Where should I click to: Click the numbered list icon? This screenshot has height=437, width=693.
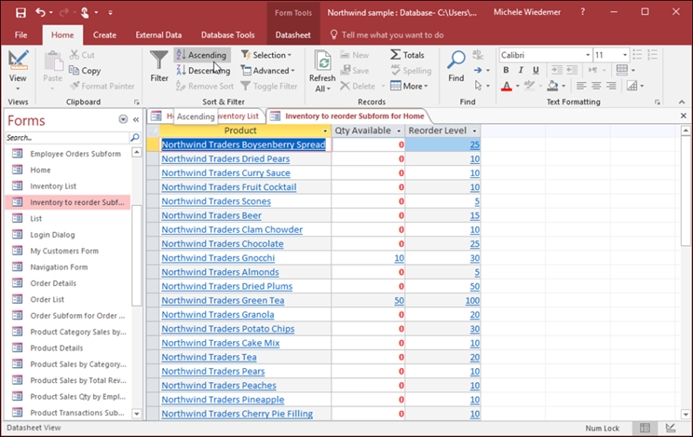tap(652, 54)
